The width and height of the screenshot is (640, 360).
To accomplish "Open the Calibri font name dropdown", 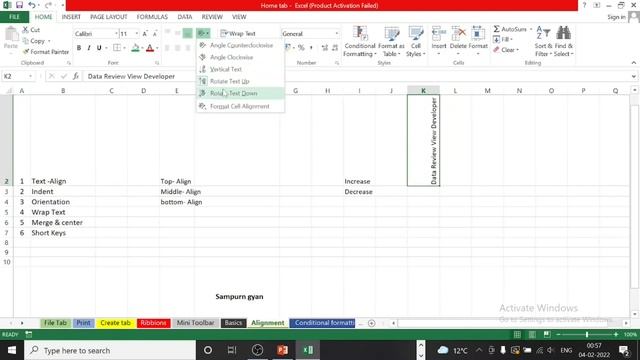I will (116, 34).
